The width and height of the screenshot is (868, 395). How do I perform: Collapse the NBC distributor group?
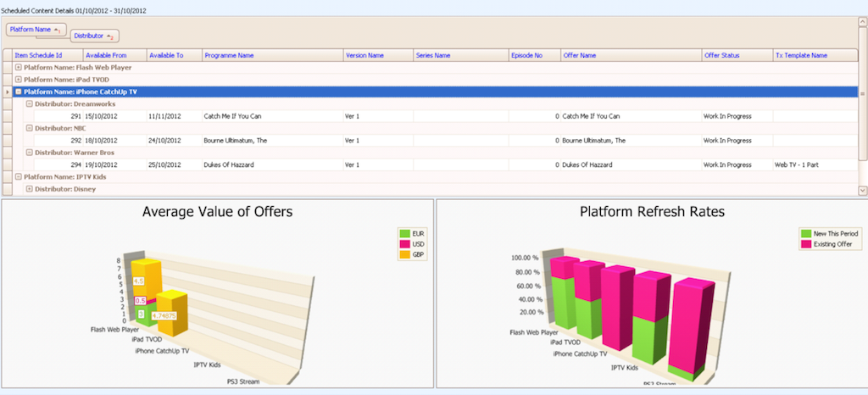pyautogui.click(x=29, y=128)
